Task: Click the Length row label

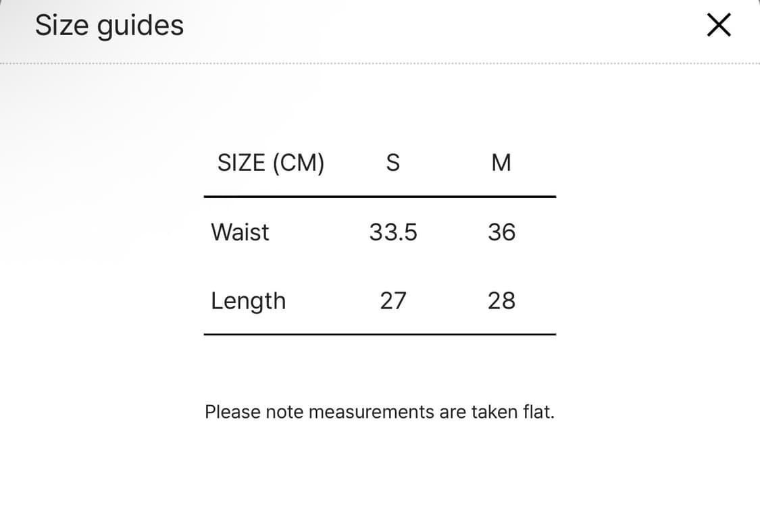Action: (x=248, y=301)
